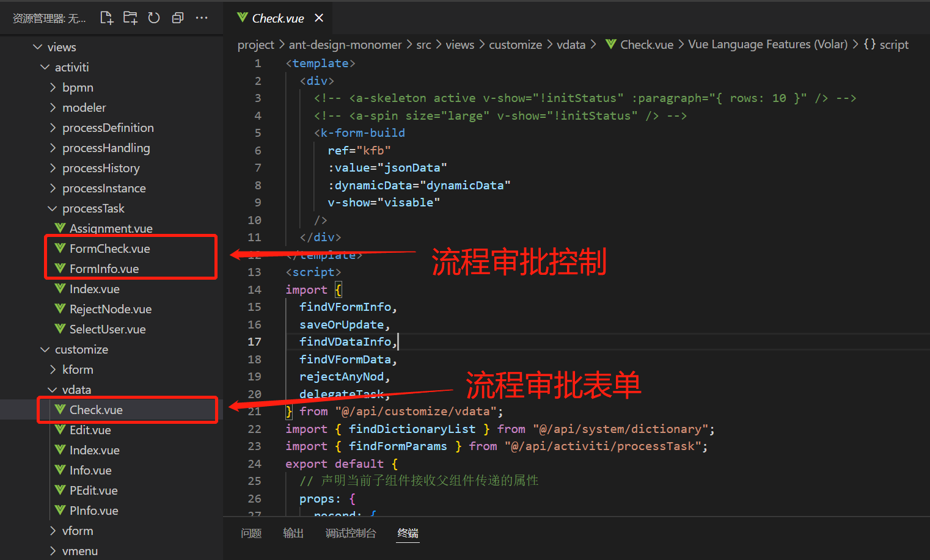The image size is (930, 560).
Task: Click the braces script symbol in breadcrumb
Action: (x=870, y=44)
